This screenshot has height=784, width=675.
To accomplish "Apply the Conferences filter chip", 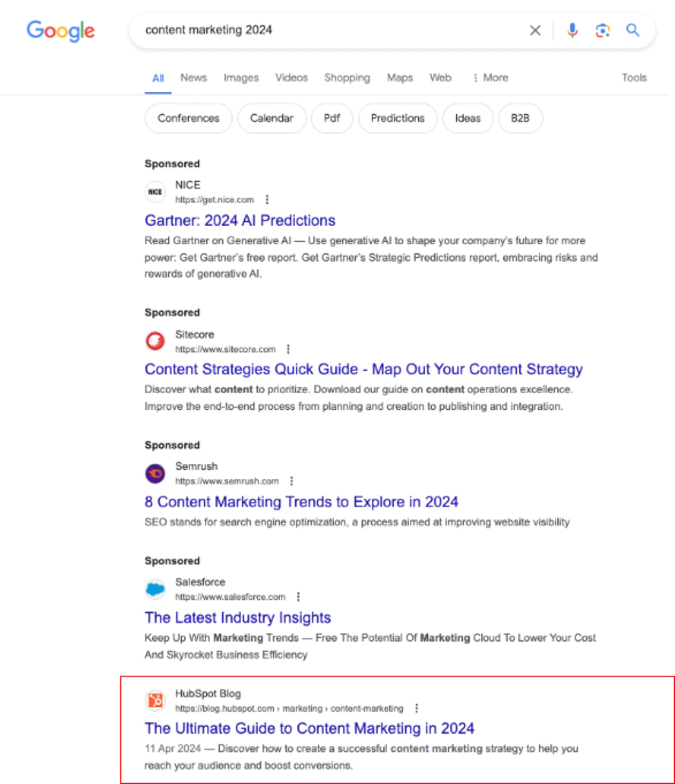I will pyautogui.click(x=188, y=118).
